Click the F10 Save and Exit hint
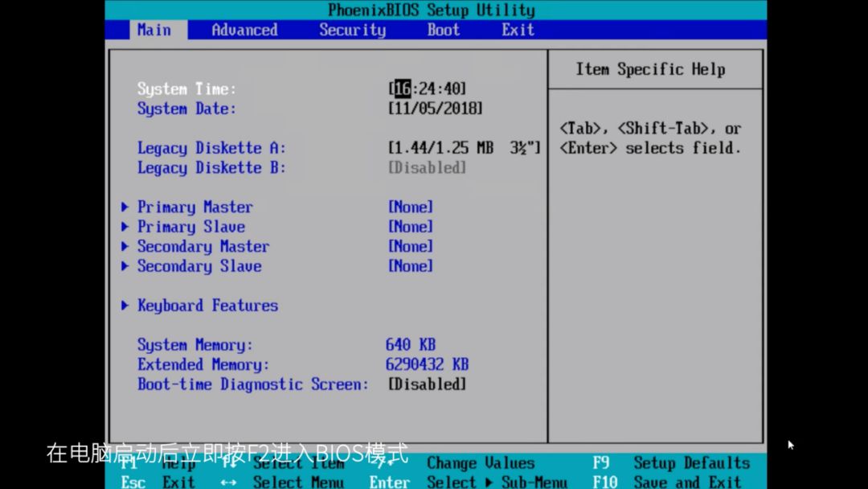 click(666, 483)
